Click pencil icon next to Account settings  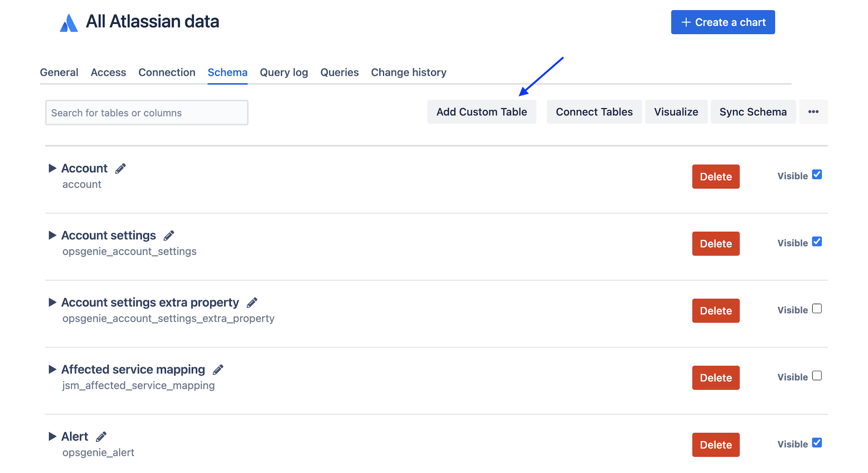click(x=169, y=236)
